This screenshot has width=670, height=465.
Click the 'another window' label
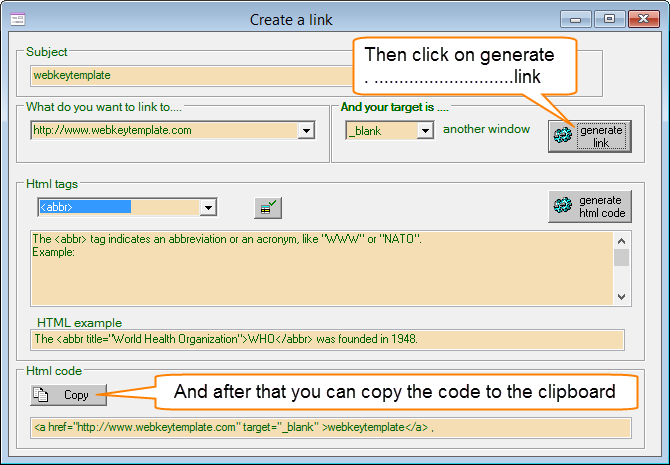tap(486, 129)
